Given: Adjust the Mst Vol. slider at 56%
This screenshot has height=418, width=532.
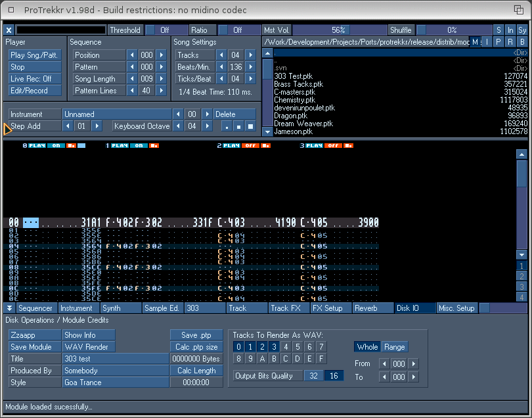Looking at the screenshot, I should [338, 30].
